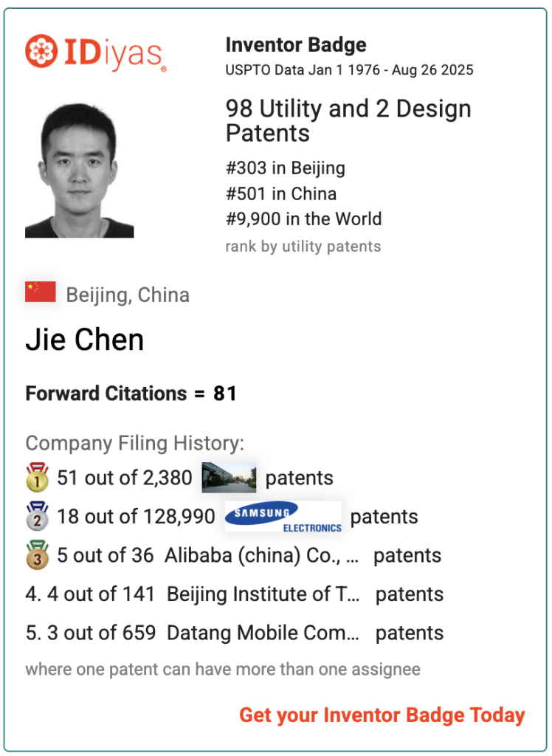Select Datang Mobile Com... company entry
The height and width of the screenshot is (756, 552).
click(263, 633)
